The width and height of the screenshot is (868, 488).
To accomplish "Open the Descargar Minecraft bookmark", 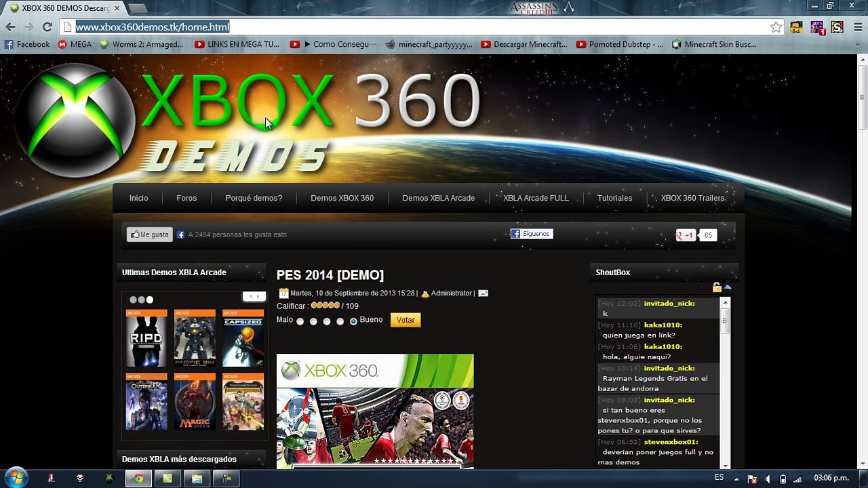I will tap(524, 45).
